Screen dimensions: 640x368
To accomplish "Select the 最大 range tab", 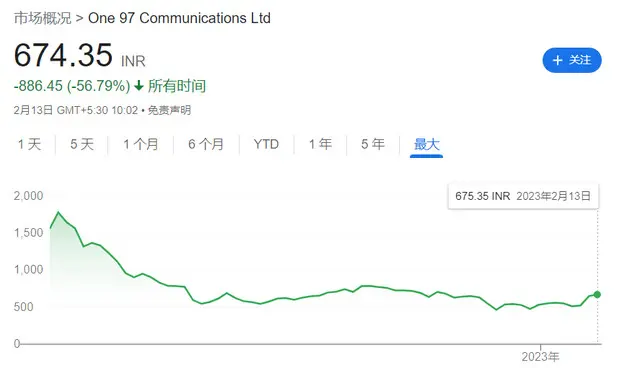I will pos(427,144).
